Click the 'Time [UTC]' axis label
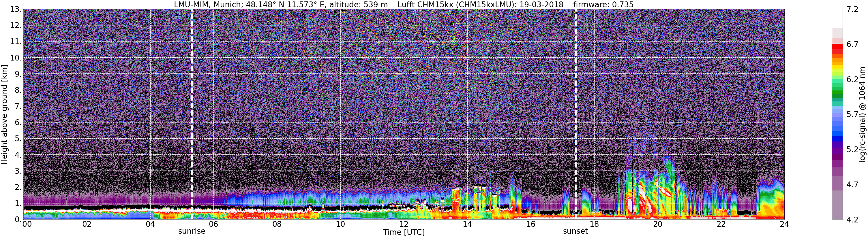This screenshot has height=238, width=868. (x=404, y=232)
